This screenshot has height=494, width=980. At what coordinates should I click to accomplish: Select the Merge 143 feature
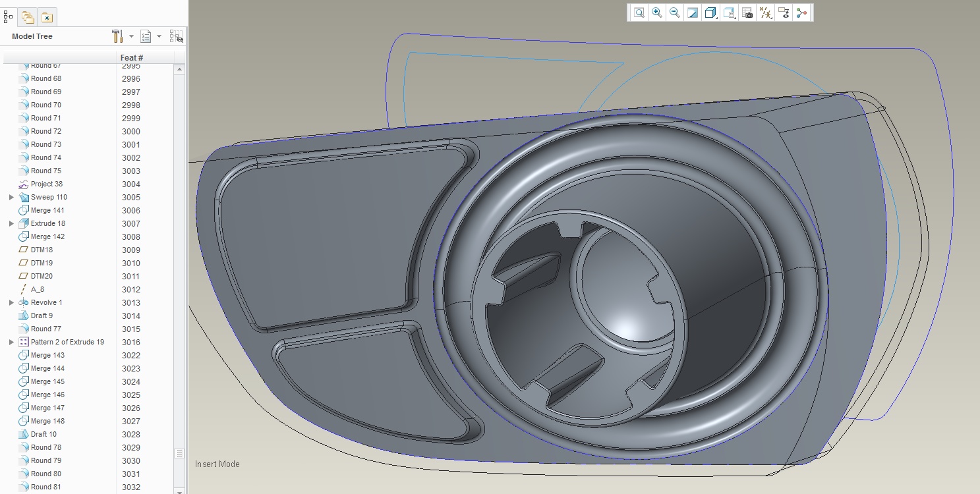[47, 355]
